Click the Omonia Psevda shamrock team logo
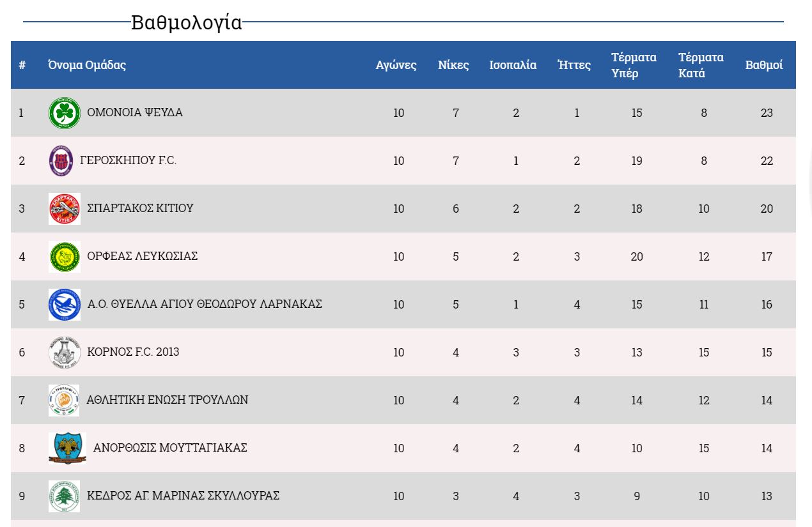Screen dimensions: 812x527 [x=65, y=113]
